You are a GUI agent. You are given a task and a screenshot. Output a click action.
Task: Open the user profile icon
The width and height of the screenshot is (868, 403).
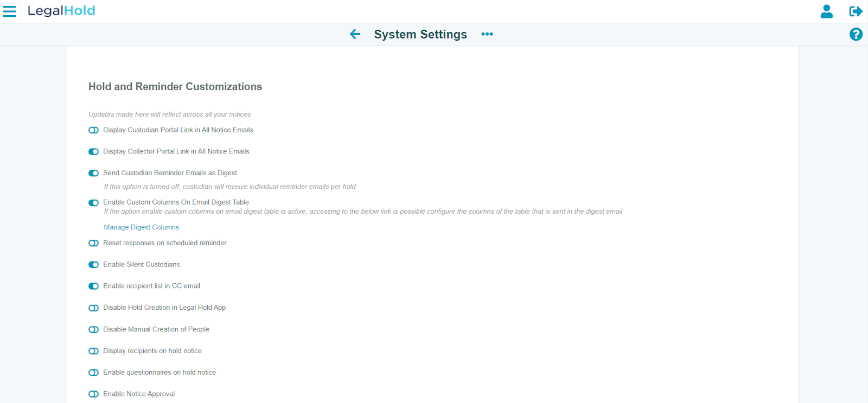click(x=827, y=11)
